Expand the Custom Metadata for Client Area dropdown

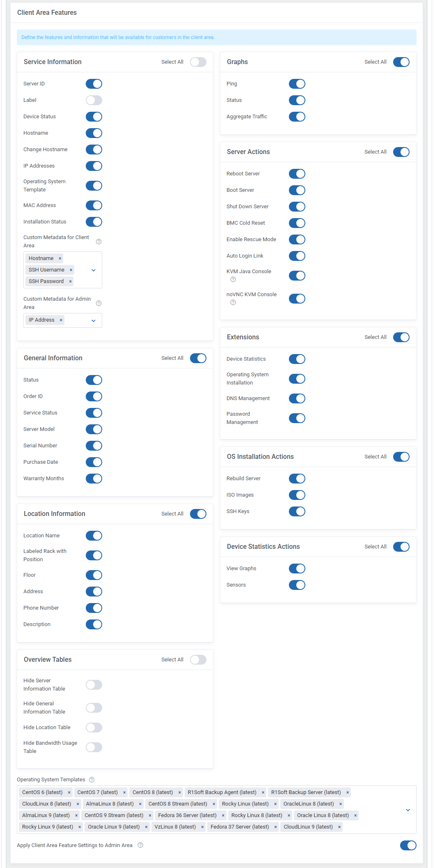[94, 270]
